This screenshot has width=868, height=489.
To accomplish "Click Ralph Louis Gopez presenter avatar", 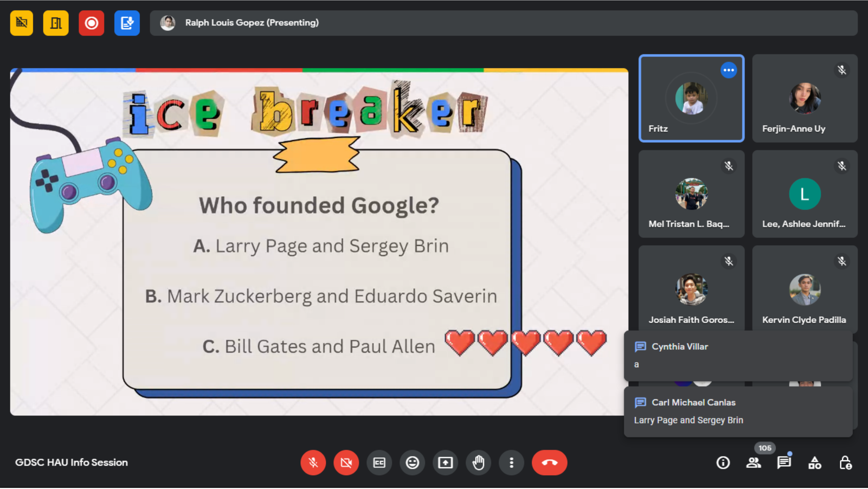I will pos(168,23).
